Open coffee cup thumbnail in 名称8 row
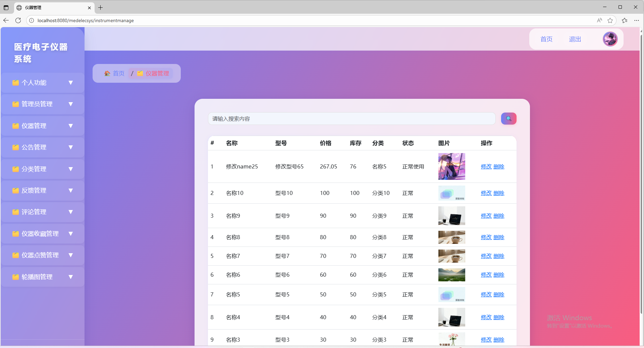Viewport: 644px width, 348px height. pos(451,237)
